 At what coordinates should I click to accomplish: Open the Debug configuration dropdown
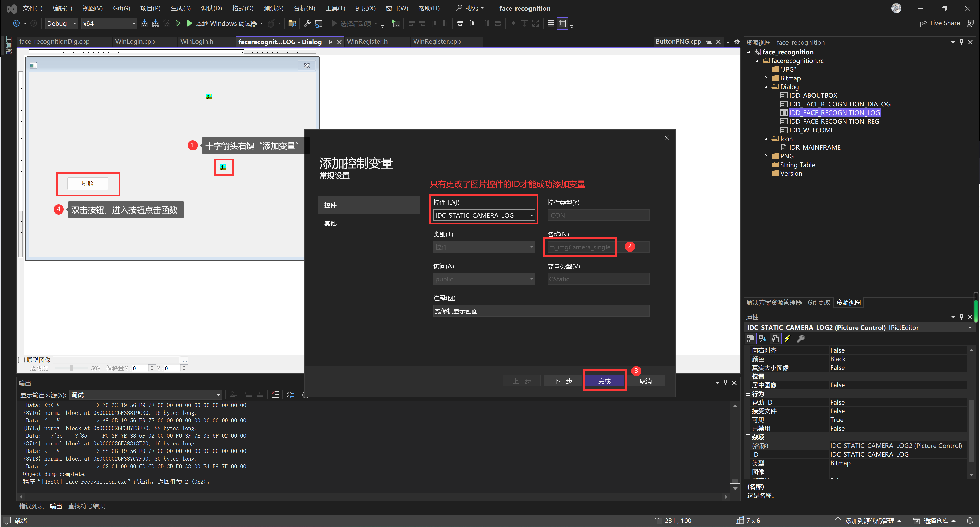[x=62, y=24]
